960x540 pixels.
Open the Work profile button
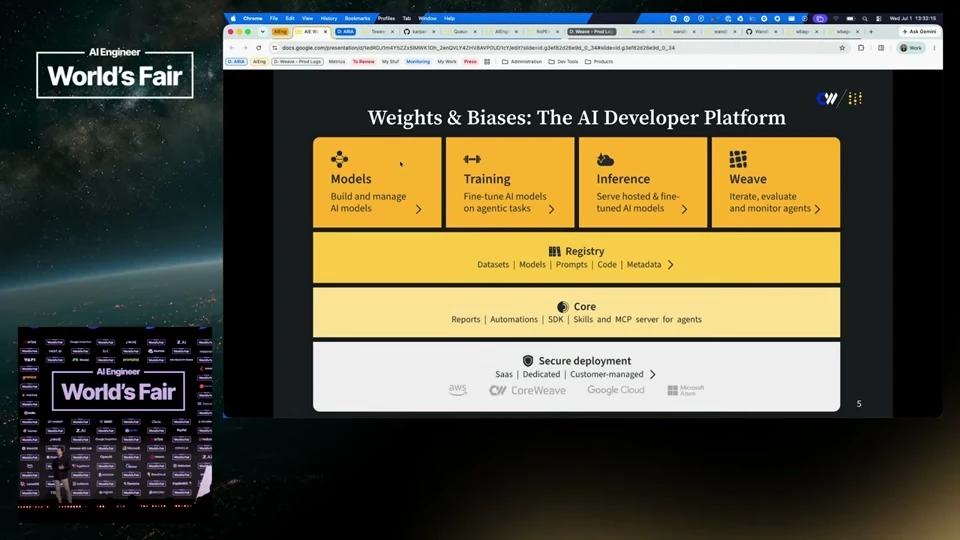click(x=910, y=48)
